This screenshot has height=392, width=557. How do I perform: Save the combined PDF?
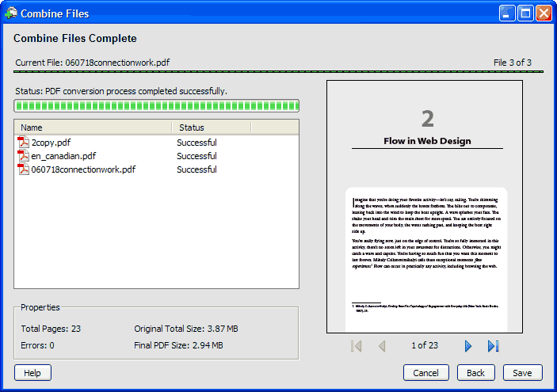522,373
